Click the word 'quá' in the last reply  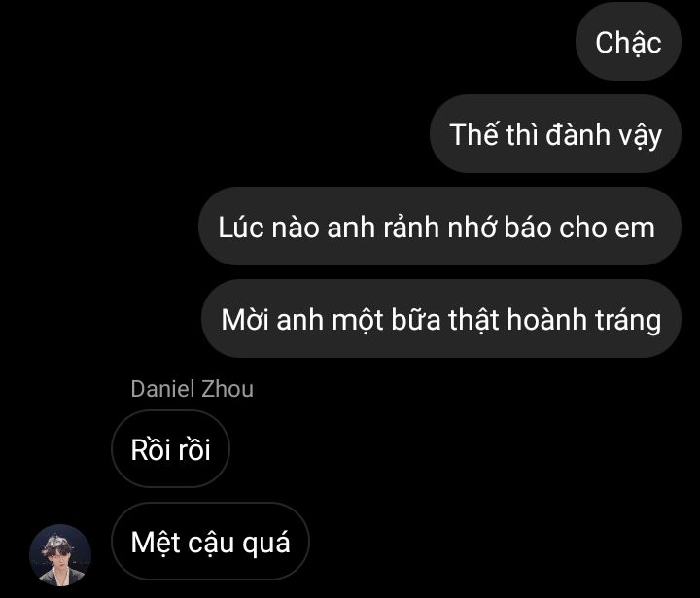pyautogui.click(x=266, y=544)
